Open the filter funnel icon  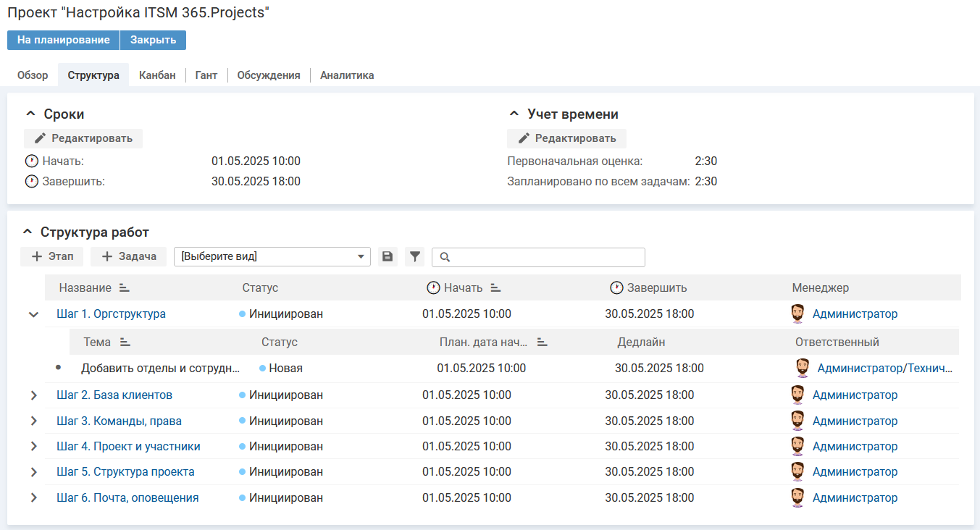point(414,256)
